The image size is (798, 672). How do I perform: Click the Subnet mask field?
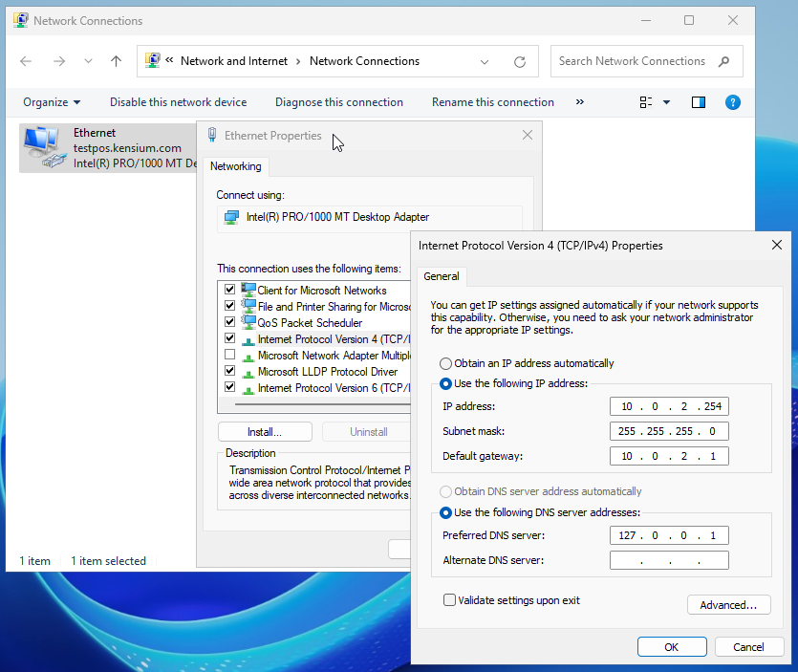click(669, 431)
